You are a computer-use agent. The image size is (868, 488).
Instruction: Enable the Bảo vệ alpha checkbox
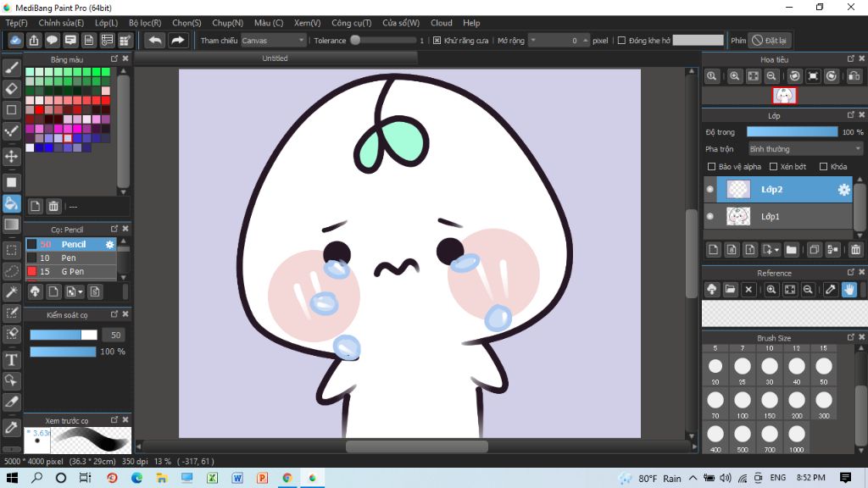pos(712,167)
